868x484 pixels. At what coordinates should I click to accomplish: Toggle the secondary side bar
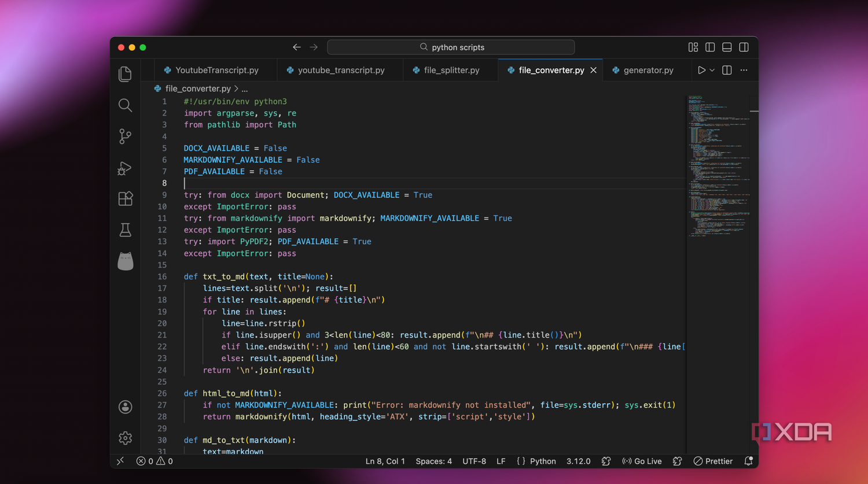pos(744,47)
